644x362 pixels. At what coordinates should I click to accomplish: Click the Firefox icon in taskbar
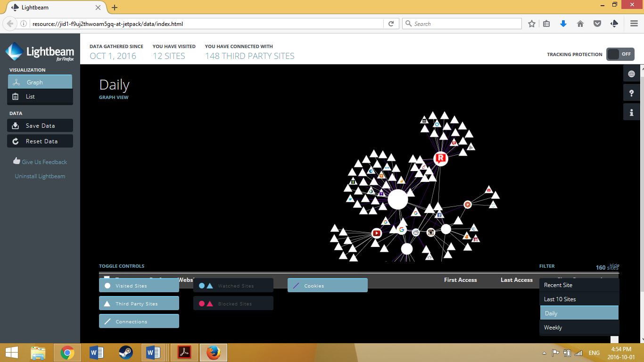point(214,353)
